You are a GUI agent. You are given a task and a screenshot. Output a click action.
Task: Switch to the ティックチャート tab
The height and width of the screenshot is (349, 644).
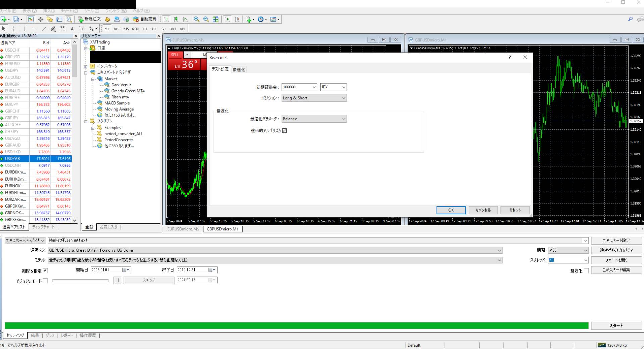click(43, 227)
